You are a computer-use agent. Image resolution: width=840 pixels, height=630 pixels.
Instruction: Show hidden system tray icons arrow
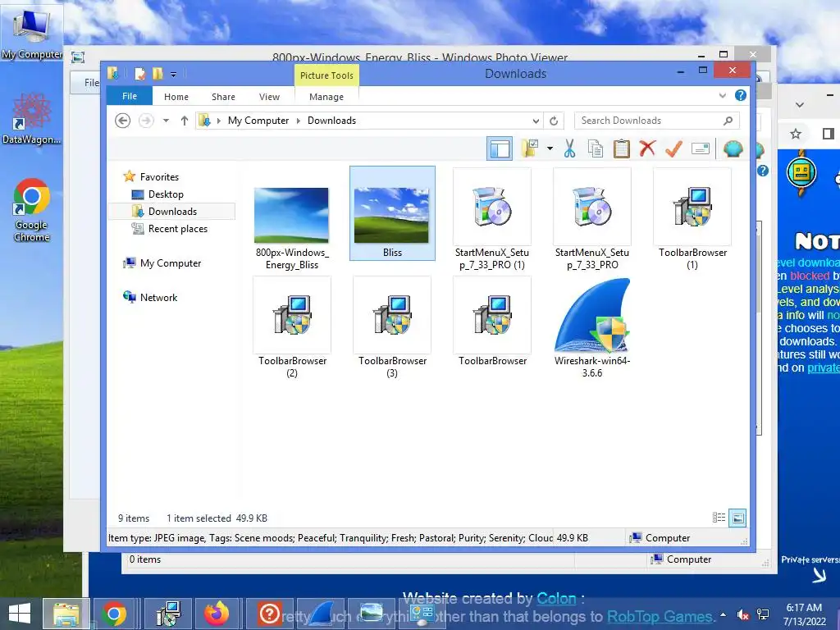(x=724, y=614)
